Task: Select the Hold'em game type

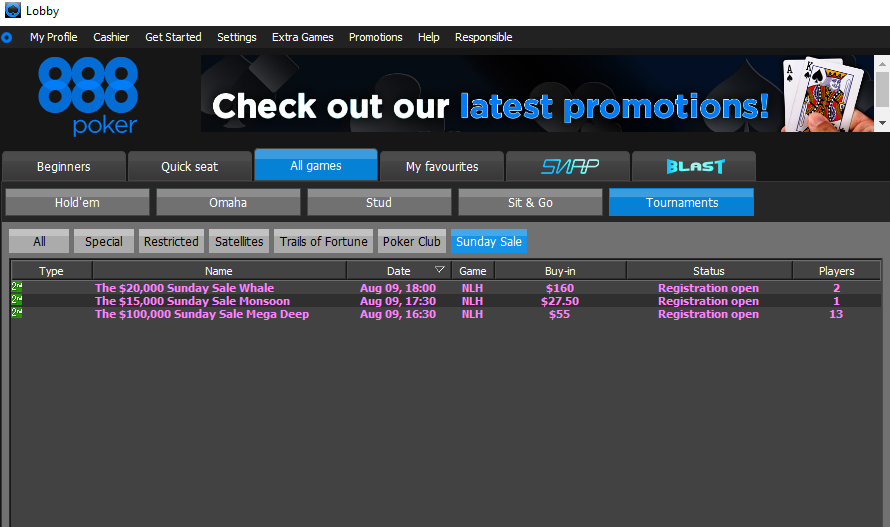Action: tap(77, 202)
